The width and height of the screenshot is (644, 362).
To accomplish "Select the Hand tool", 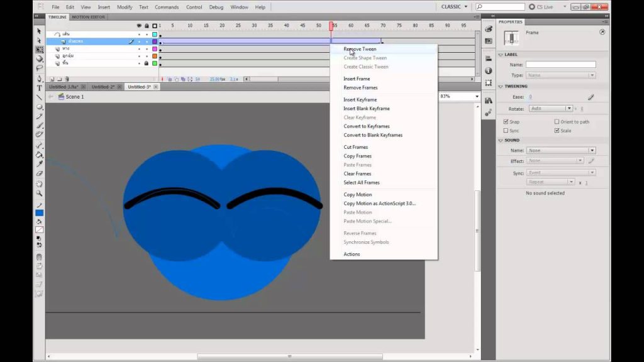I will tap(39, 184).
